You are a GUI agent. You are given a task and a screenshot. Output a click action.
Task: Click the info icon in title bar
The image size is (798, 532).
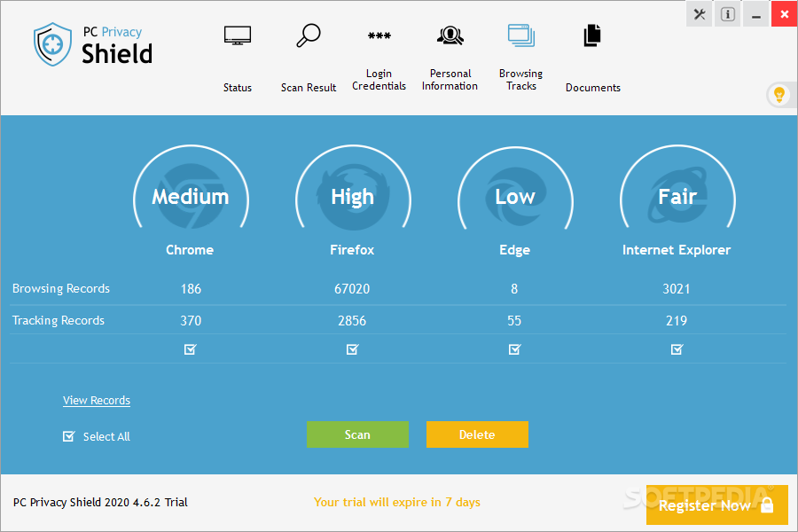pyautogui.click(x=727, y=14)
